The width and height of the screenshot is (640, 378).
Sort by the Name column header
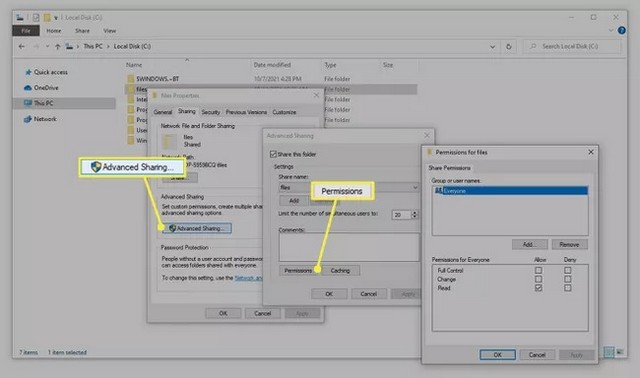[x=134, y=65]
